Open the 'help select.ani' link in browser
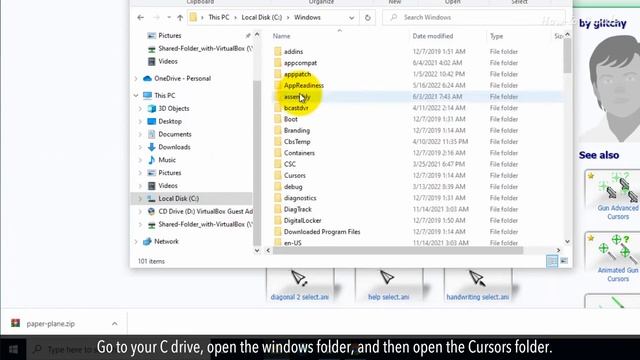The image size is (640, 360). (389, 297)
